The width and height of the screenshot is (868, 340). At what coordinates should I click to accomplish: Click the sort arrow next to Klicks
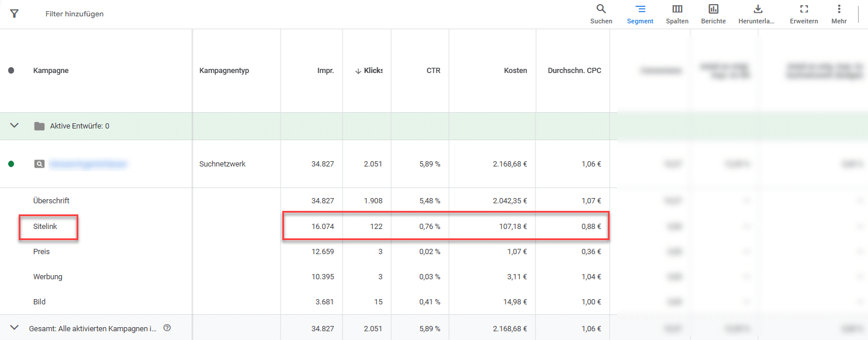tap(359, 70)
